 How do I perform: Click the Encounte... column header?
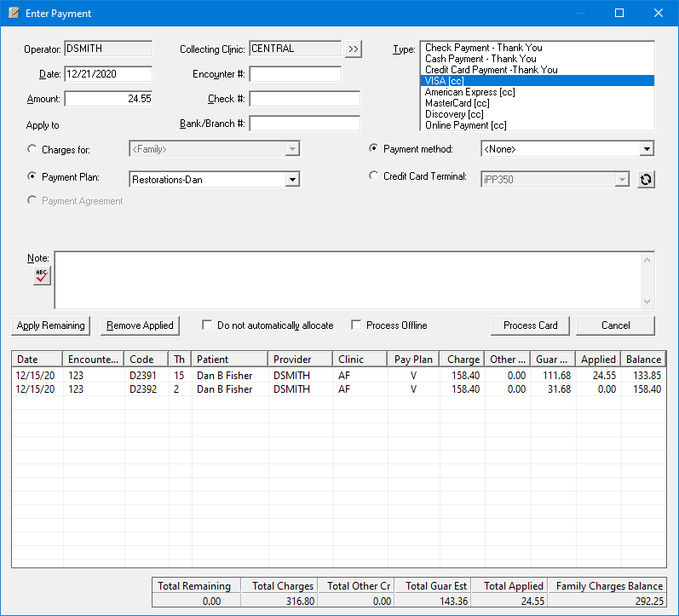pyautogui.click(x=94, y=359)
